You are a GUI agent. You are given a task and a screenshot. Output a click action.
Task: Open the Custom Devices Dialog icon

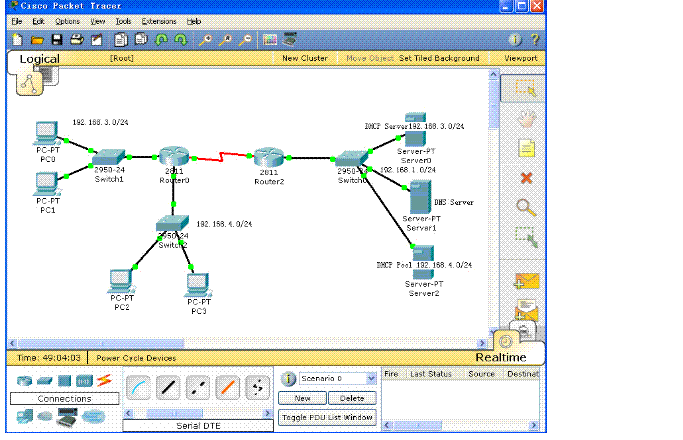290,40
